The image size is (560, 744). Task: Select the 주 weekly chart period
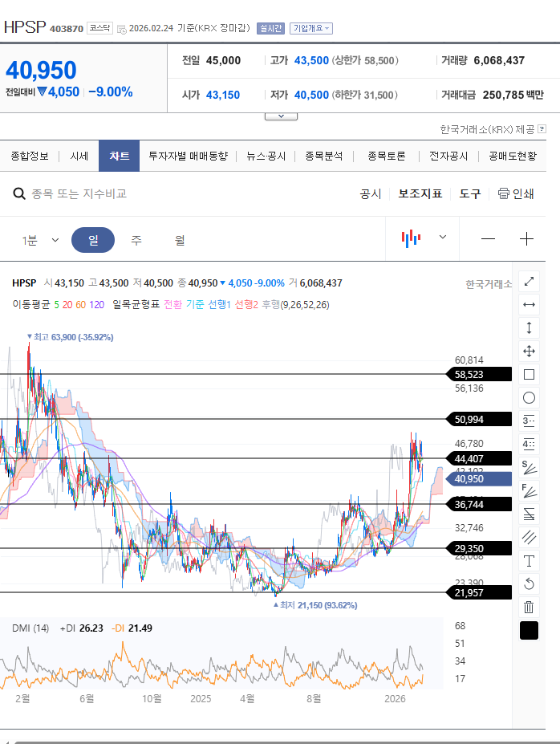pyautogui.click(x=136, y=240)
